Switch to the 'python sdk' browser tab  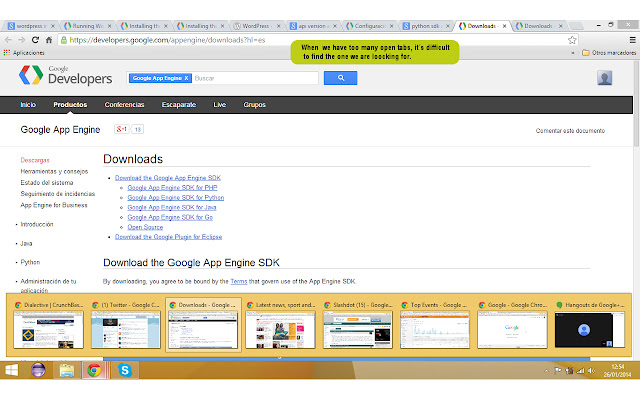click(424, 26)
